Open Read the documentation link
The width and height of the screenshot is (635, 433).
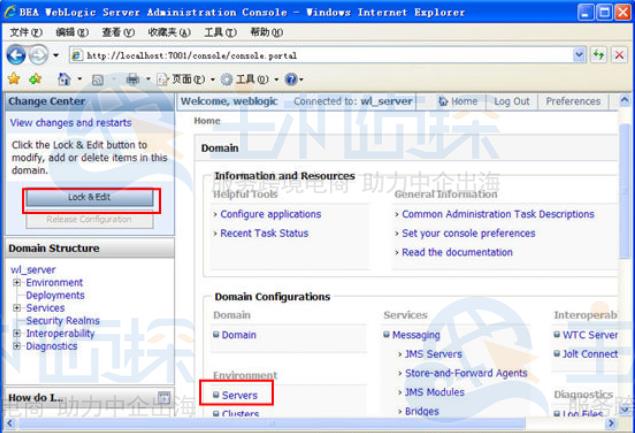(457, 252)
